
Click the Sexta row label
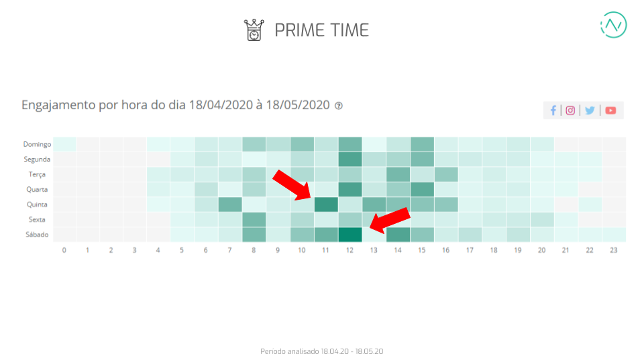pyautogui.click(x=37, y=220)
